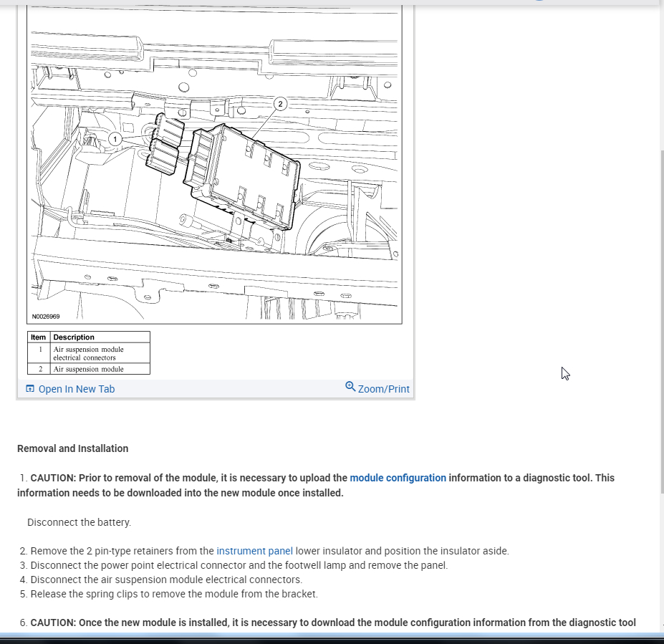Open the instrument panel link
Image resolution: width=664 pixels, height=644 pixels.
coord(254,551)
